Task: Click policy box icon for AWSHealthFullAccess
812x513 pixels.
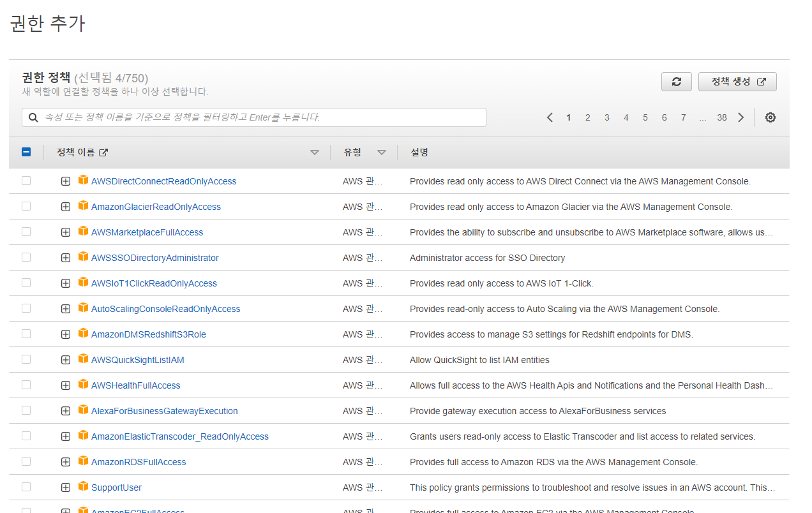Action: (x=83, y=385)
